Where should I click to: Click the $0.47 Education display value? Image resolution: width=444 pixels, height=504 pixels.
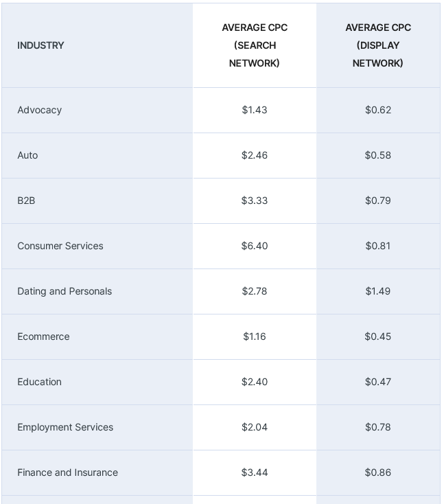click(x=378, y=382)
